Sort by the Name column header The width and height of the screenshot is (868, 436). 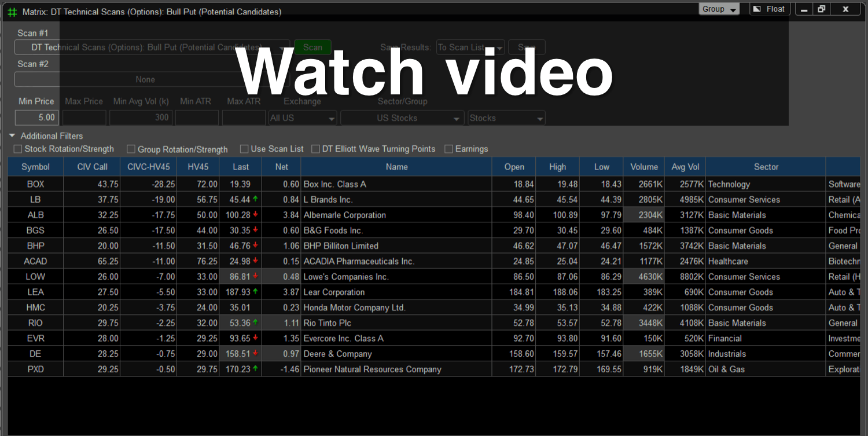(396, 167)
